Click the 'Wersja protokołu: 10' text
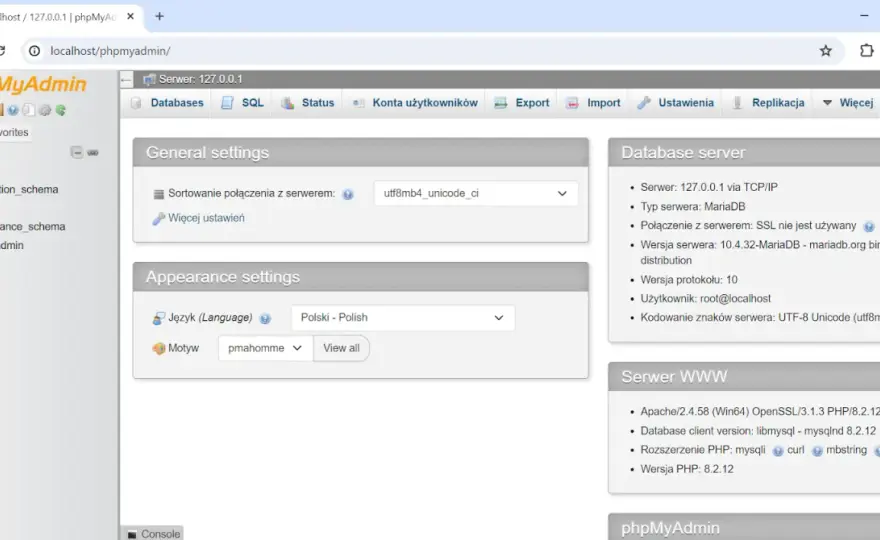The height and width of the screenshot is (540, 880). (x=689, y=280)
